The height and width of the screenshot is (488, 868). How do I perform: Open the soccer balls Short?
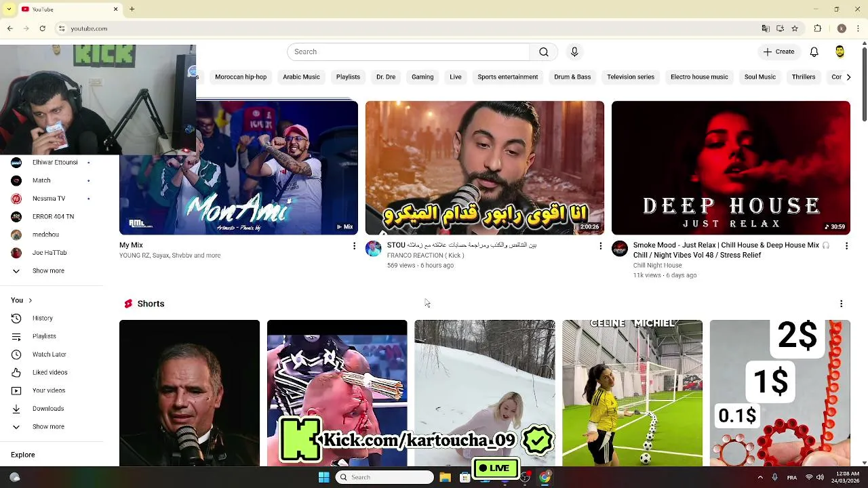pos(633,393)
